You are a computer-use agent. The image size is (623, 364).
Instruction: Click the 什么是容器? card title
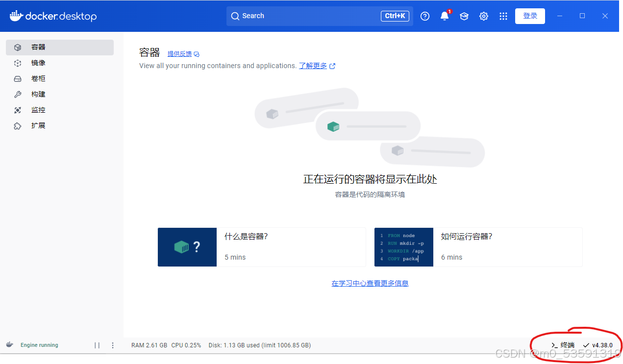tap(246, 237)
